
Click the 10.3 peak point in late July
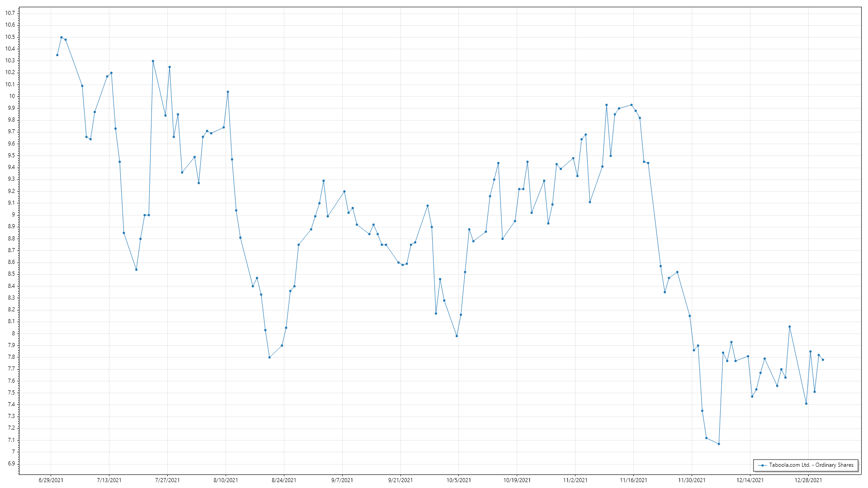[x=153, y=61]
